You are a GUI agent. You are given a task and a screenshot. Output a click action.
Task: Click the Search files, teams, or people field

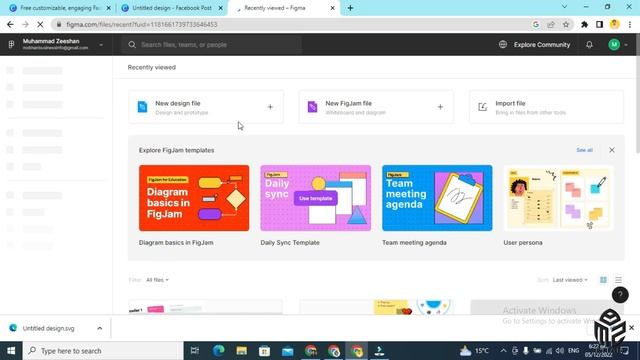click(211, 44)
